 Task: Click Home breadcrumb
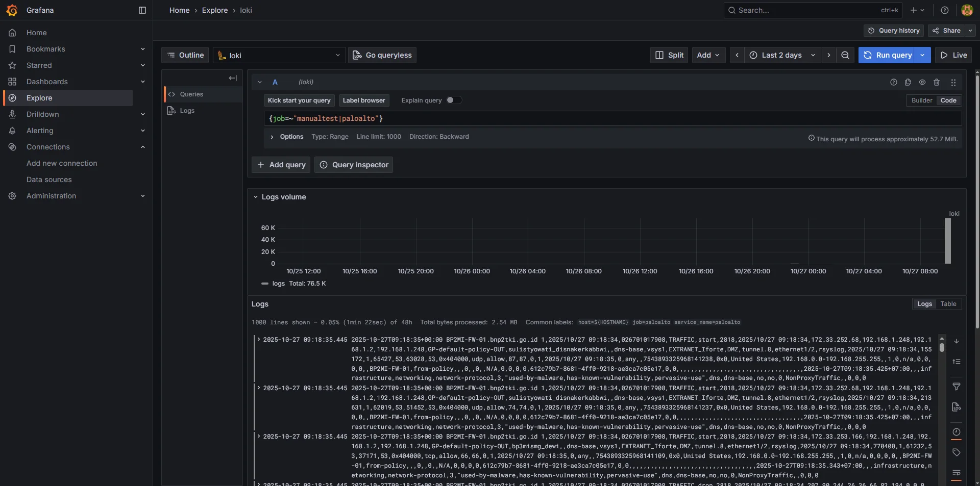point(179,10)
